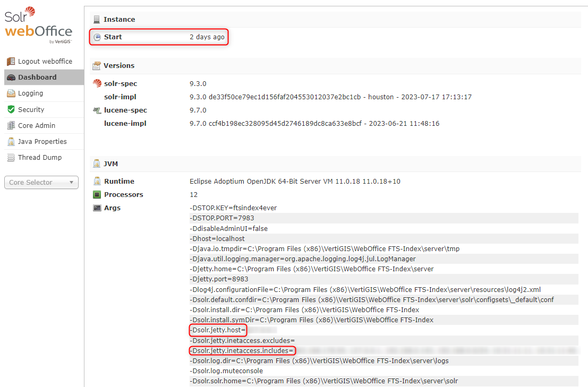Click the Core Admin server icon
This screenshot has height=387, width=588.
11,125
